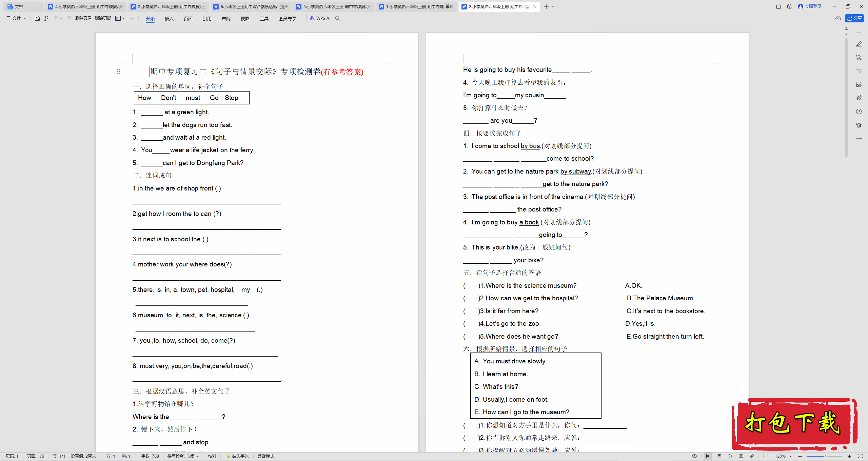Click zoom in plus button

(849, 456)
